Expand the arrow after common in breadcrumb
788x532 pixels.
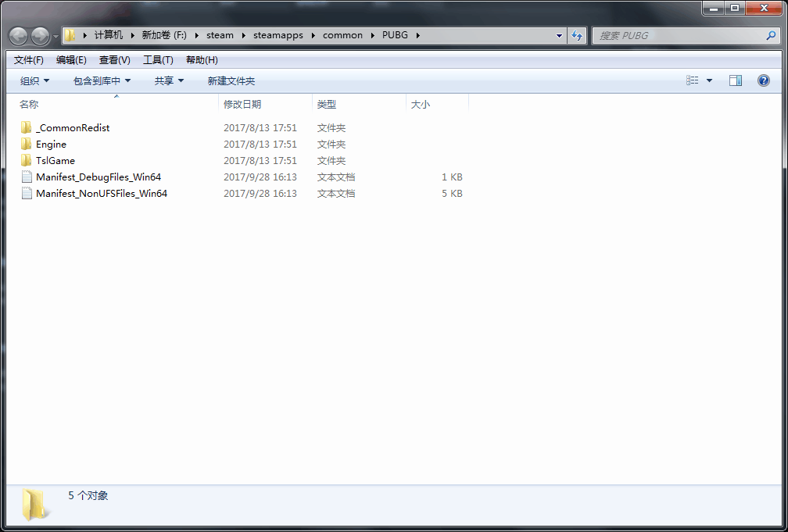coord(372,35)
